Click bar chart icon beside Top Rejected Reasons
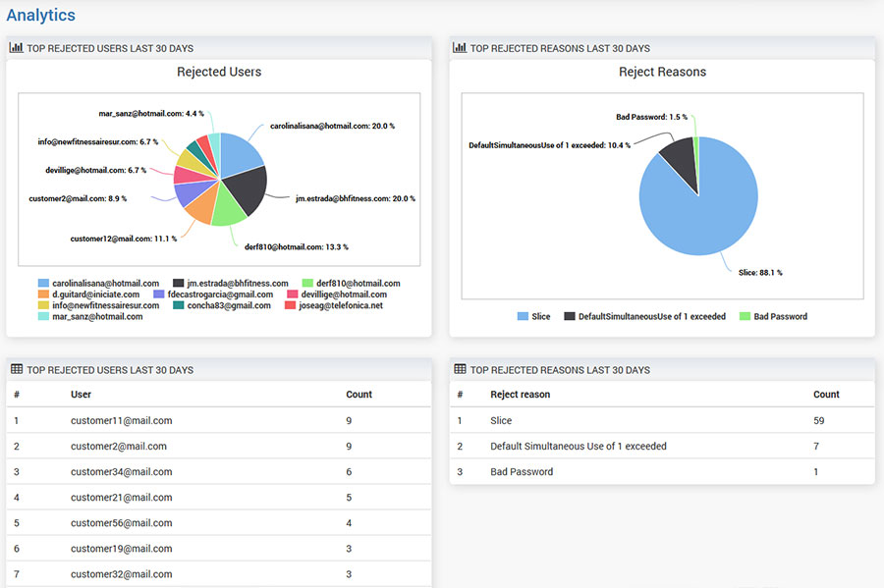Screen dimensions: 884x588 tap(458, 47)
